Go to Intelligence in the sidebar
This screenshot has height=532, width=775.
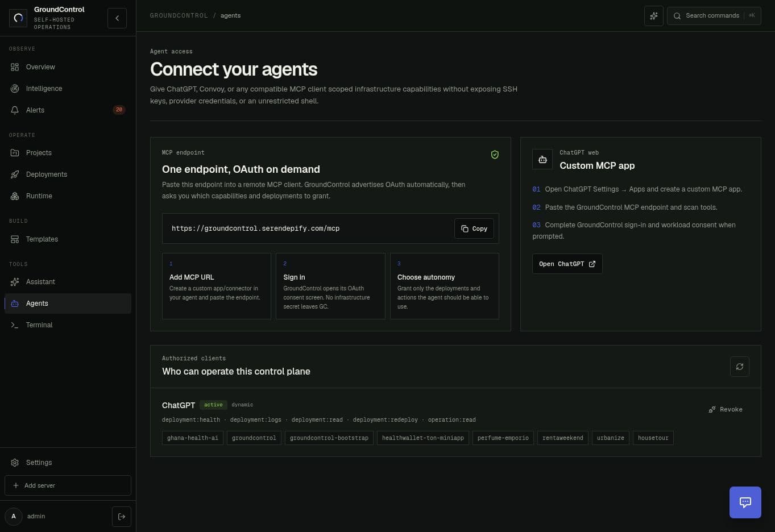pyautogui.click(x=68, y=89)
